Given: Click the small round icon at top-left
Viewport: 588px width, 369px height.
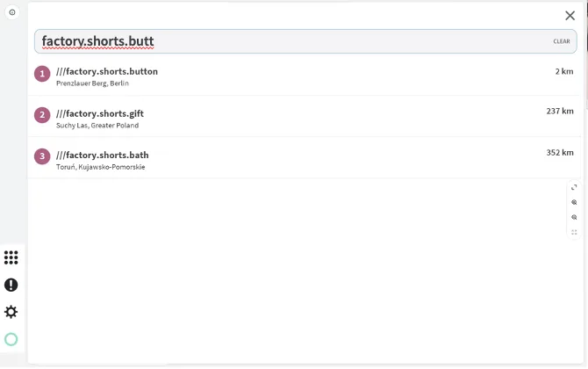Looking at the screenshot, I should pos(12,12).
